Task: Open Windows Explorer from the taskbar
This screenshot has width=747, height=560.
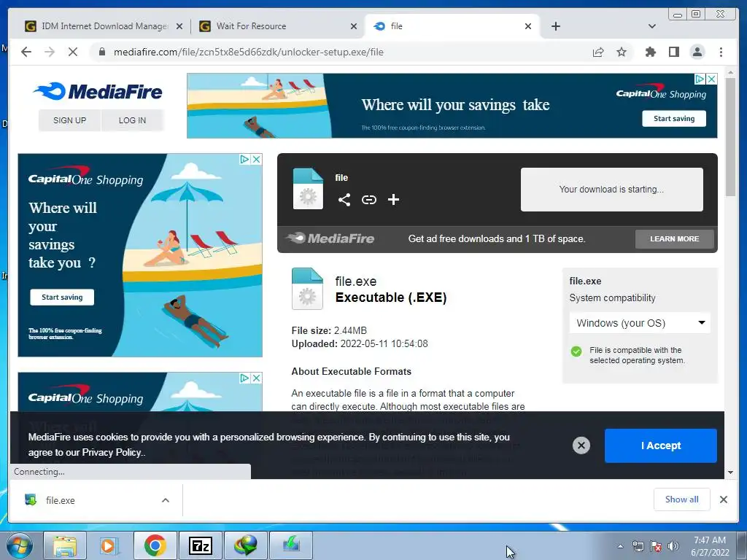Action: [x=65, y=545]
